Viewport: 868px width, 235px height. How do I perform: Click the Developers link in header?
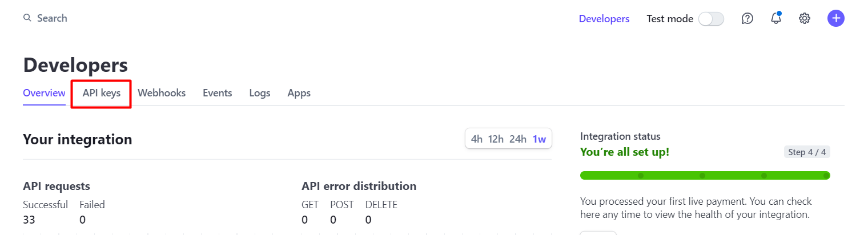pyautogui.click(x=604, y=19)
